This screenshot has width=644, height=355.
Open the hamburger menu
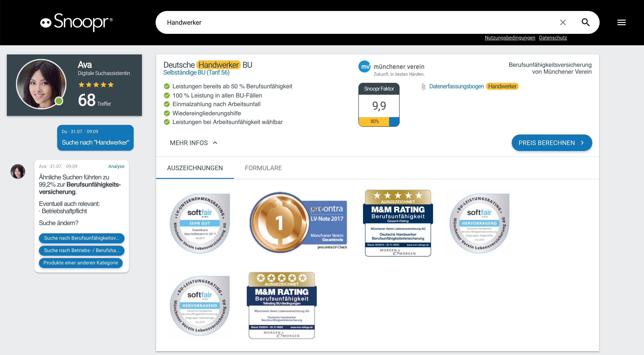(621, 22)
